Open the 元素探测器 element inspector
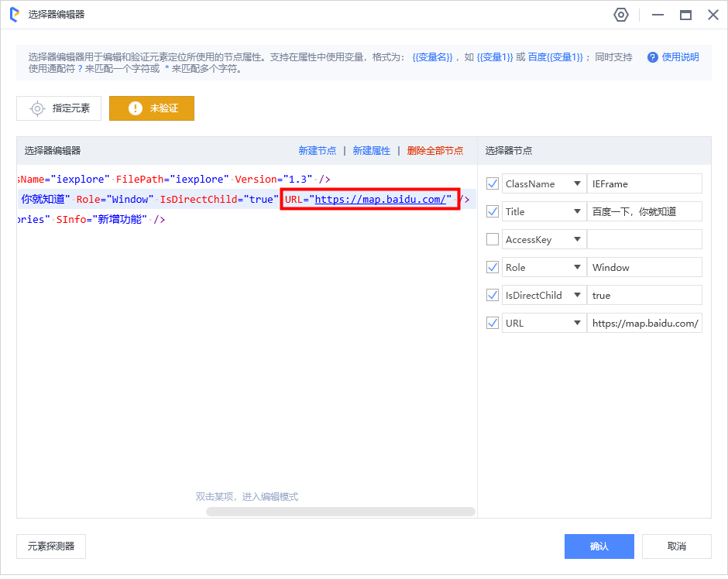The height and width of the screenshot is (579, 728). [51, 546]
